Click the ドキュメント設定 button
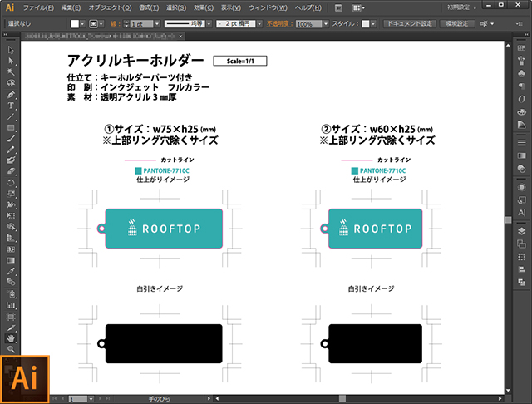The height and width of the screenshot is (404, 532). point(410,24)
